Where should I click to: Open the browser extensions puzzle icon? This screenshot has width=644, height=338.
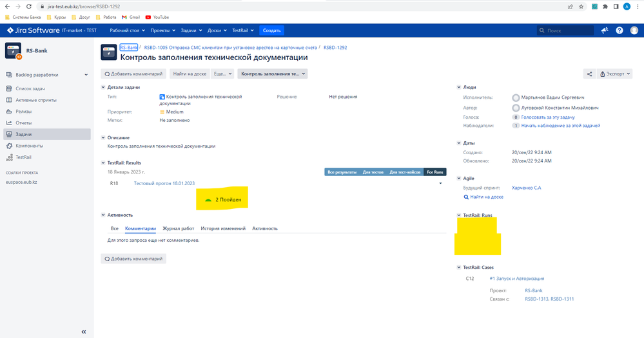pyautogui.click(x=605, y=6)
